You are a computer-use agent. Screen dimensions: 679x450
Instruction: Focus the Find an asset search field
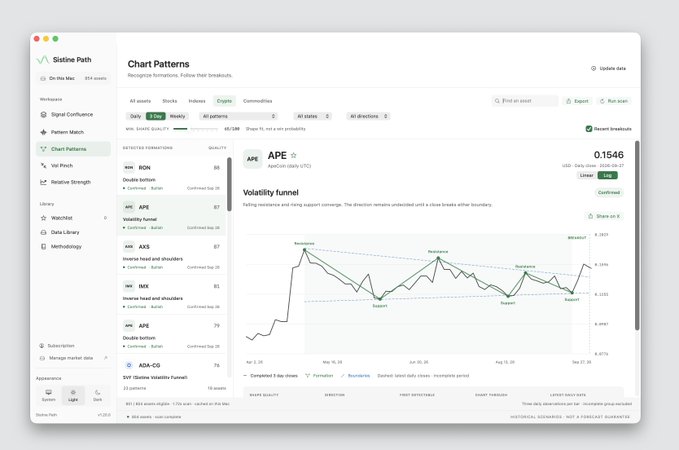pyautogui.click(x=526, y=101)
